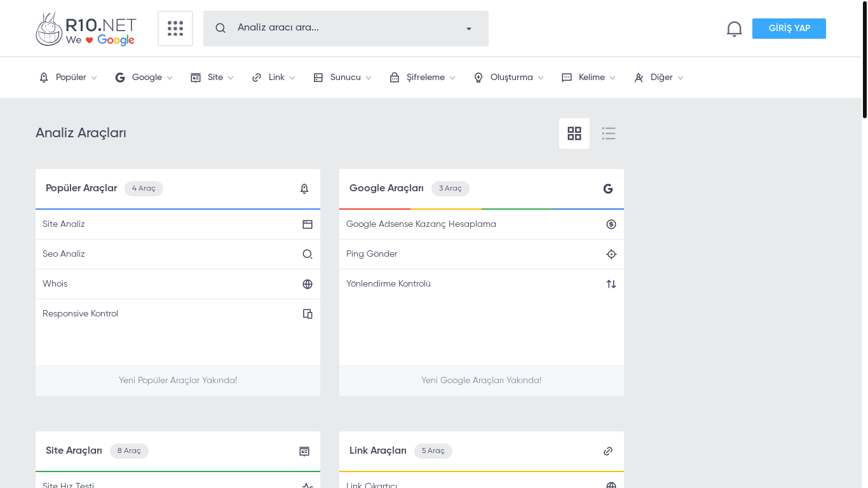868x488 pixels.
Task: Open the search box dropdown arrow
Action: pos(469,29)
